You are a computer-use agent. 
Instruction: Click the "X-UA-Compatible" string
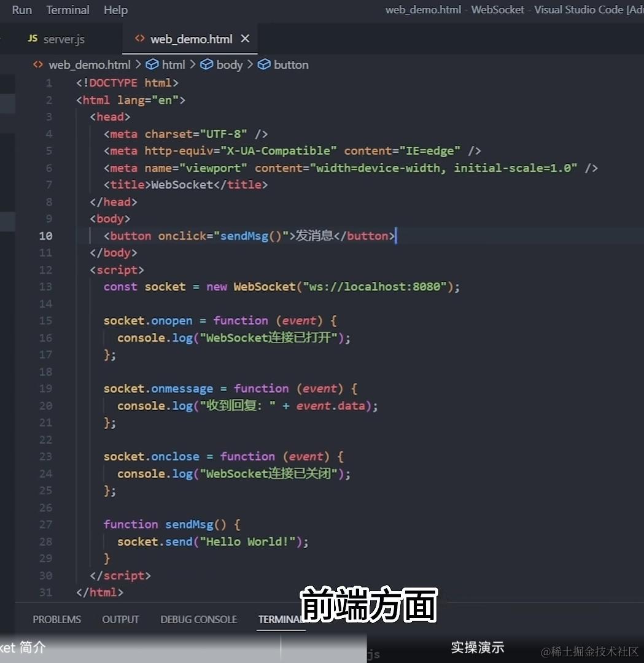pos(278,151)
